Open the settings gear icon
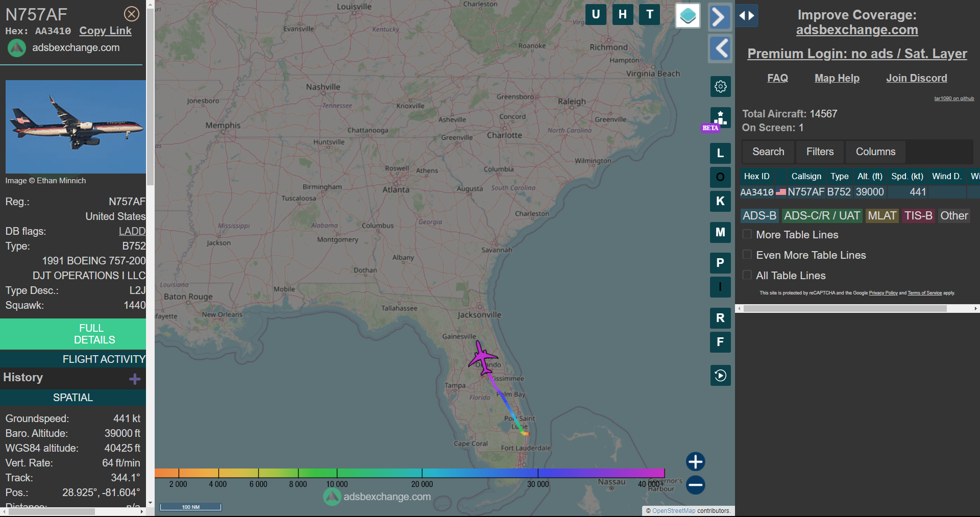Screen dimensions: 980x517 point(720,86)
